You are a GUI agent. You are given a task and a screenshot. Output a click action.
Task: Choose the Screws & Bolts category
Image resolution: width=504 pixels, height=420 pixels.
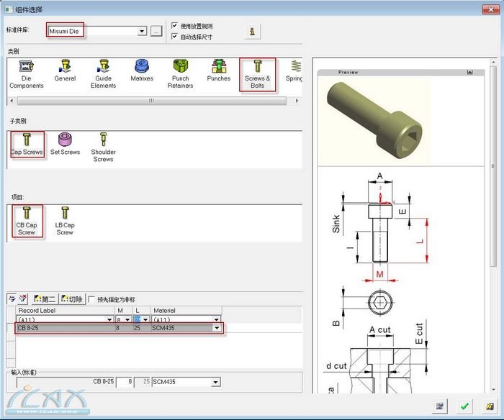pyautogui.click(x=257, y=73)
